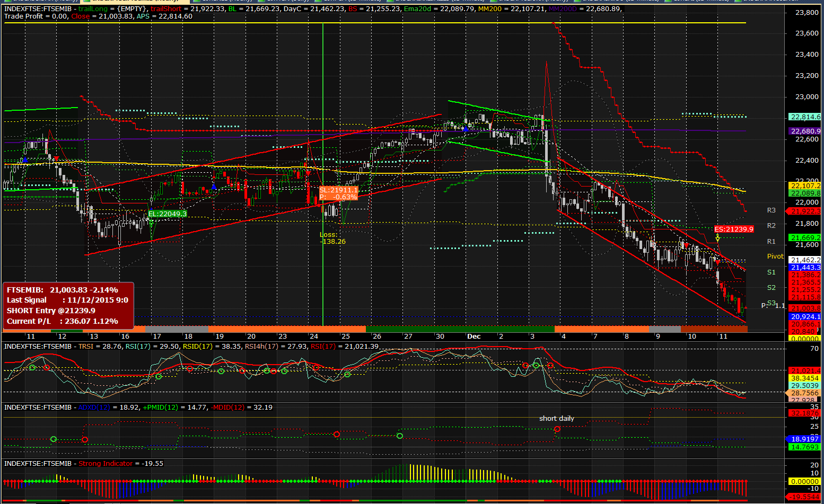Click the yellow arrow below ES:21239.9 label
This screenshot has height=504, width=824.
pyautogui.click(x=717, y=238)
